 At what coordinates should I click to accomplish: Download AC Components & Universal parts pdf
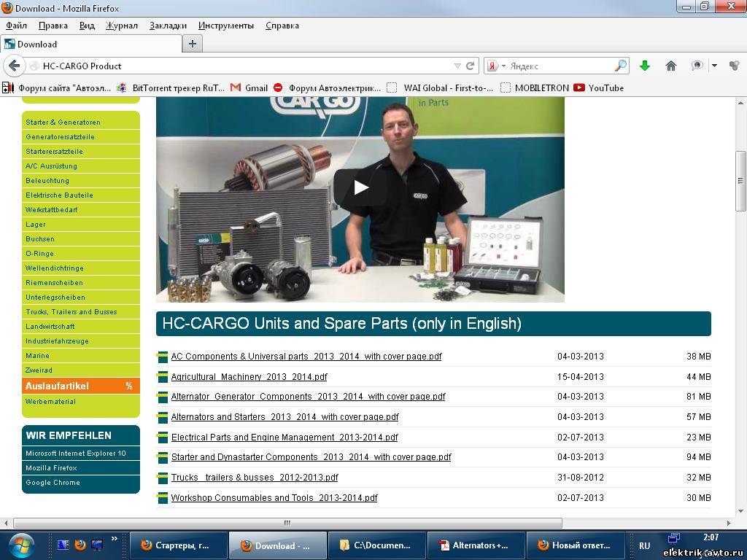tap(306, 356)
